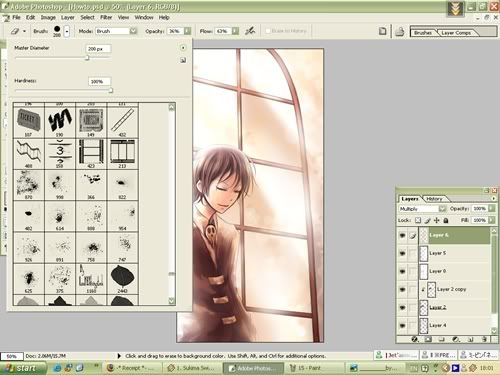Click lock image pixels brush icon
This screenshot has width=500, height=375.
pyautogui.click(x=428, y=220)
